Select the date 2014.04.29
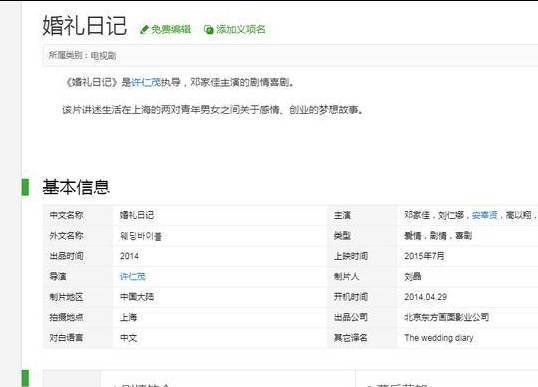 [425, 297]
